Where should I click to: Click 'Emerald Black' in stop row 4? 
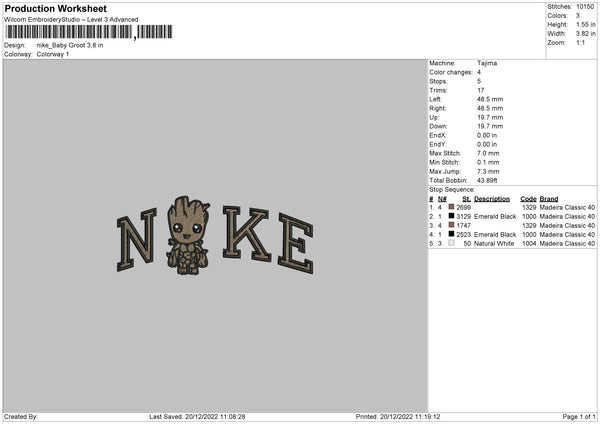(495, 235)
